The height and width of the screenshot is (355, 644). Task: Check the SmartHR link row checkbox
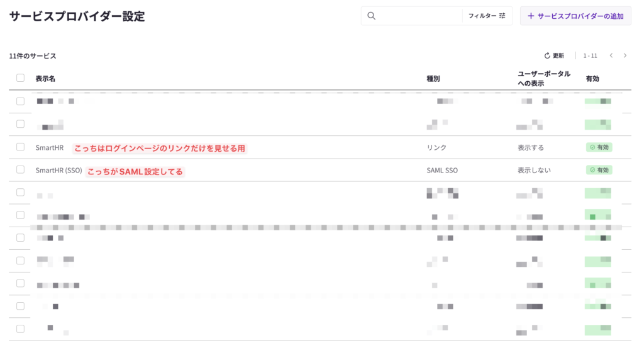20,147
